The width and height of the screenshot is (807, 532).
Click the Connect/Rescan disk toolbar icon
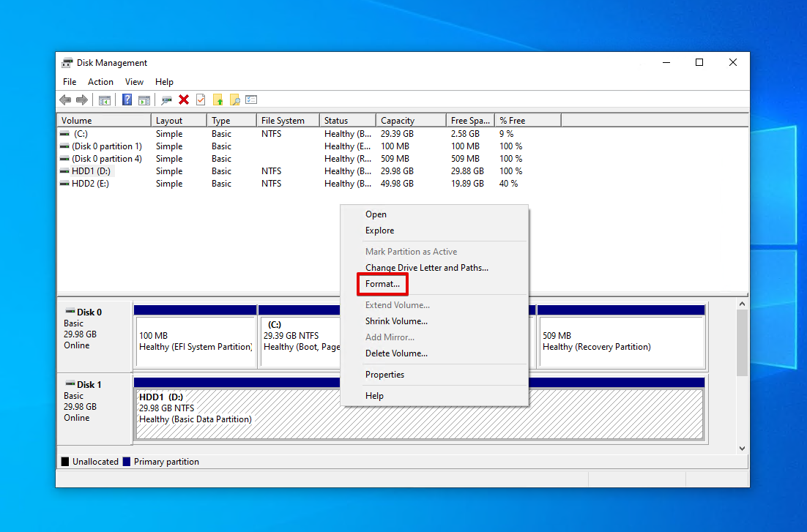tap(166, 100)
